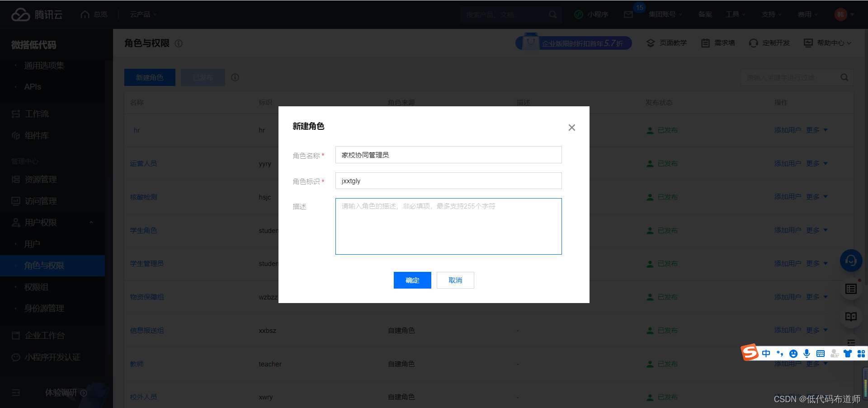The width and height of the screenshot is (868, 408).
Task: Click Sogou input method S logo
Action: pos(750,352)
